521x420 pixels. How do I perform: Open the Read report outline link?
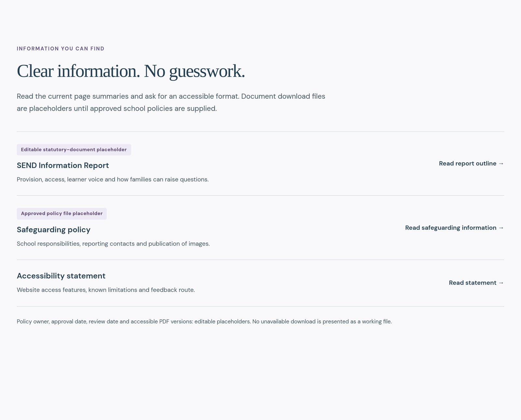tap(471, 163)
